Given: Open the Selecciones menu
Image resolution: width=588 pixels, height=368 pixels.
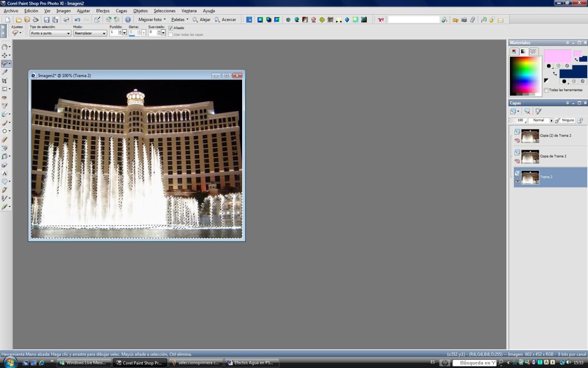Looking at the screenshot, I should pos(164,11).
